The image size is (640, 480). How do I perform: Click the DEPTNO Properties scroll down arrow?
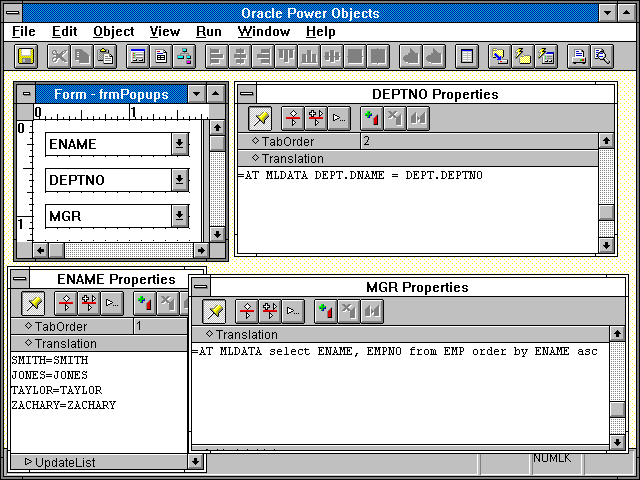605,245
